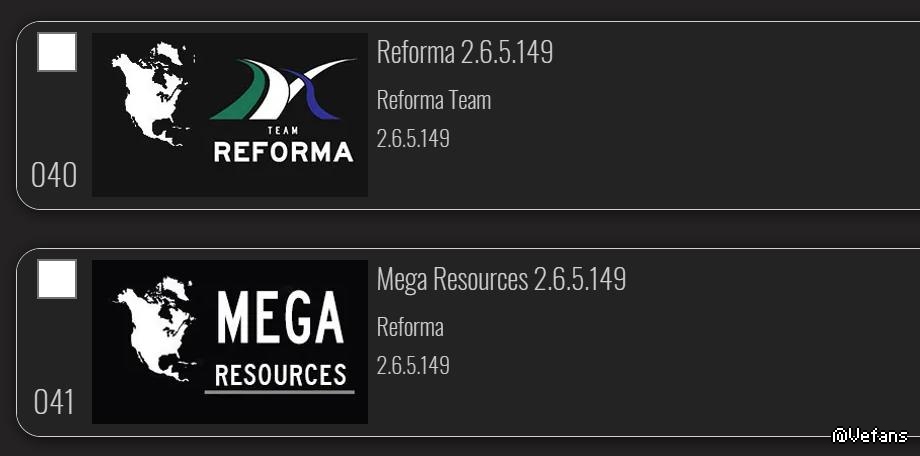
Task: Open the Mega Resources 2.6.5.149 title
Action: (x=501, y=280)
